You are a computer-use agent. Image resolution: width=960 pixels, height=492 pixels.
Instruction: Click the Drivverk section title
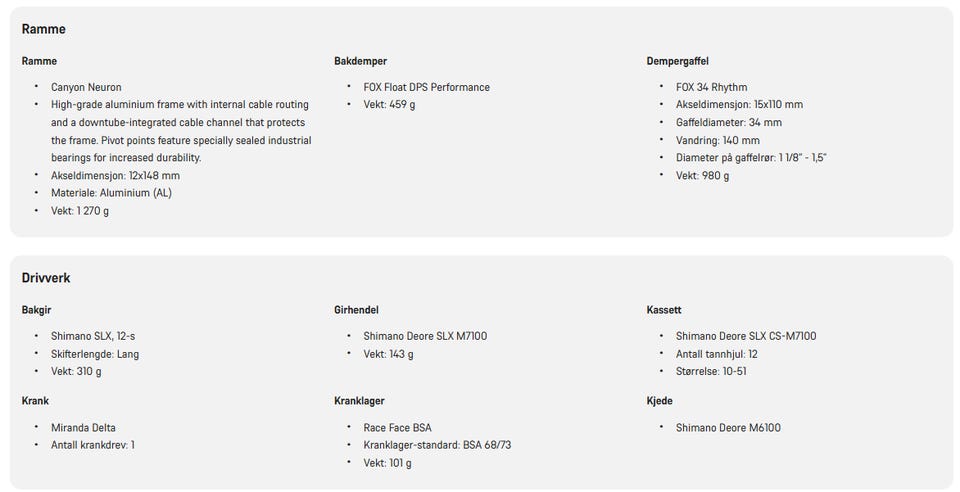(46, 278)
